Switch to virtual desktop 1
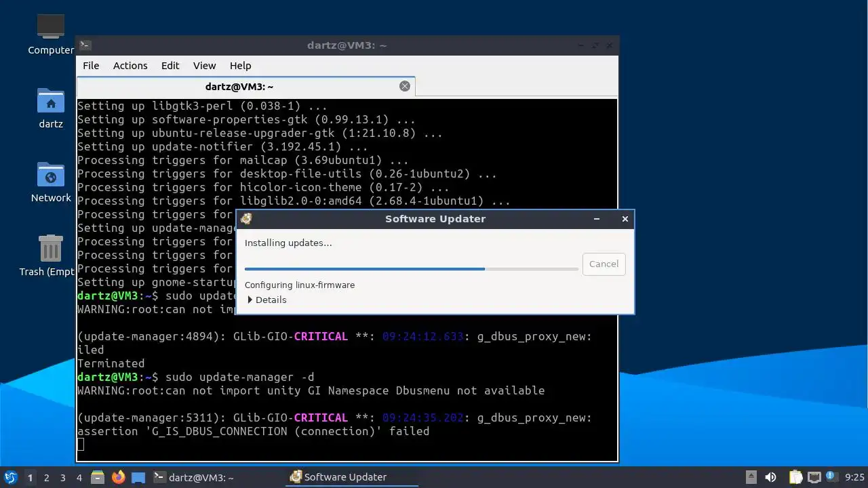868x488 pixels. [x=30, y=477]
